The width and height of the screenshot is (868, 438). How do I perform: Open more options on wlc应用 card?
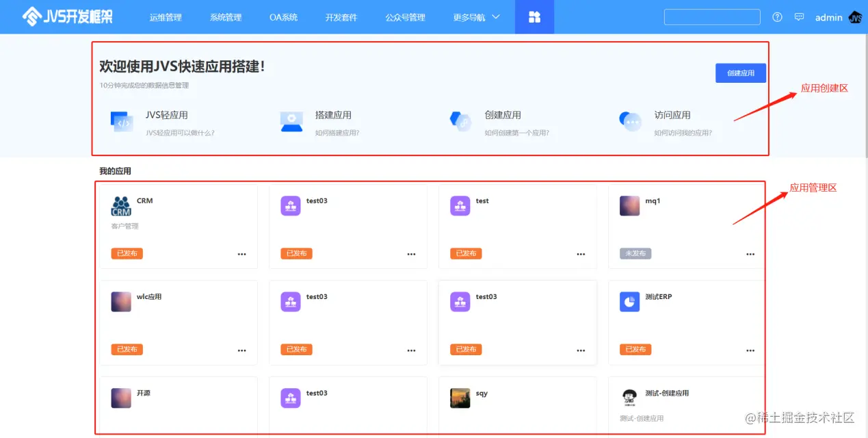[x=242, y=350]
